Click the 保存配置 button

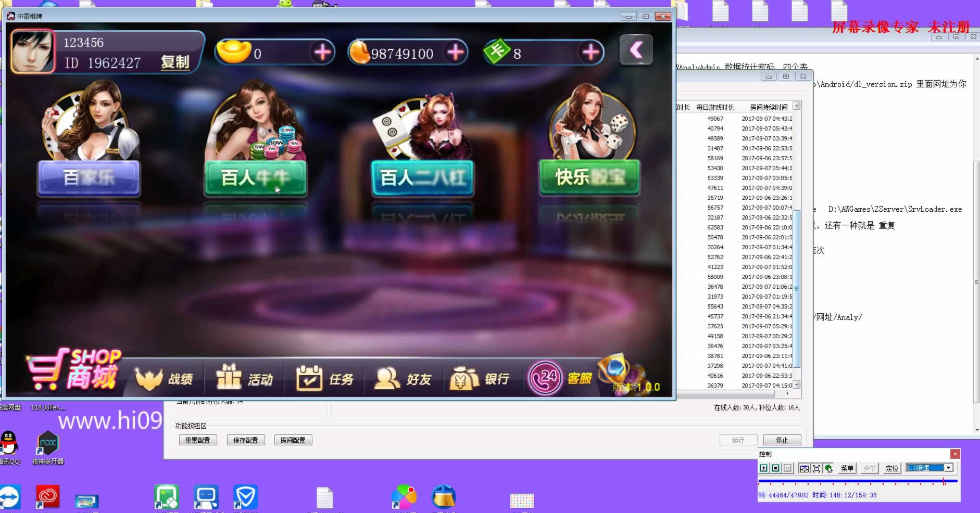(246, 440)
